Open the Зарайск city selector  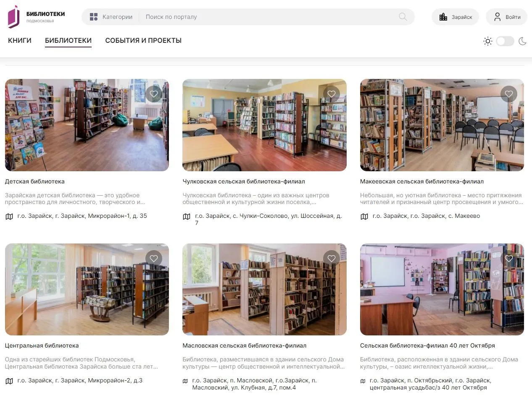(x=456, y=17)
